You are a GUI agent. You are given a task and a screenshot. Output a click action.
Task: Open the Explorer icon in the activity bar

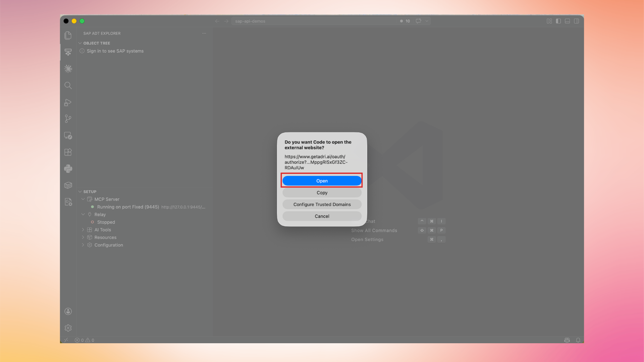click(68, 35)
